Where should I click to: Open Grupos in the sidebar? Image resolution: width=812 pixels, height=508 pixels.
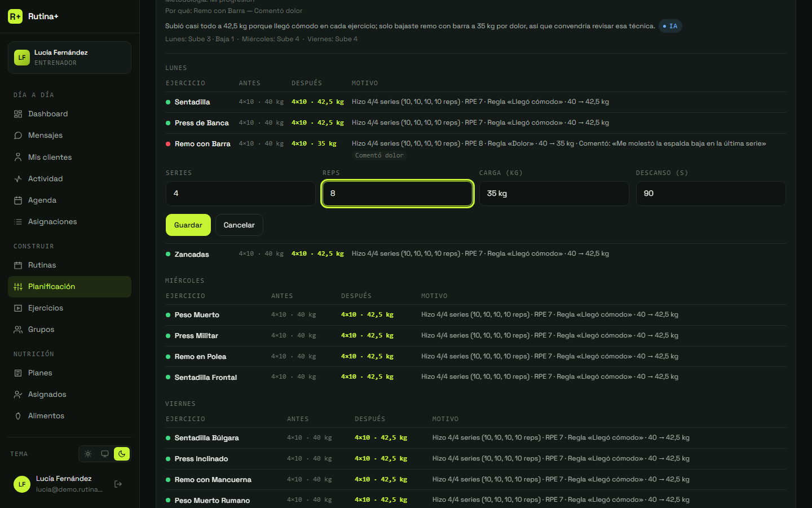click(69, 330)
